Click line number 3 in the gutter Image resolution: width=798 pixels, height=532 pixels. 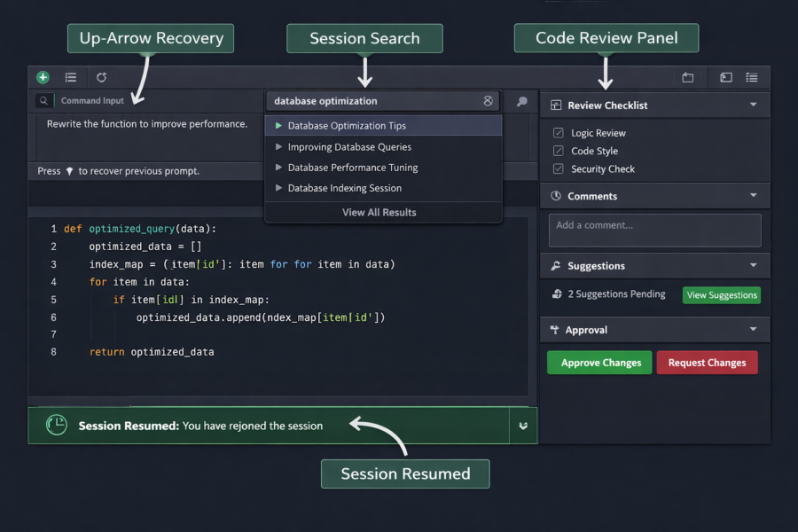click(53, 264)
